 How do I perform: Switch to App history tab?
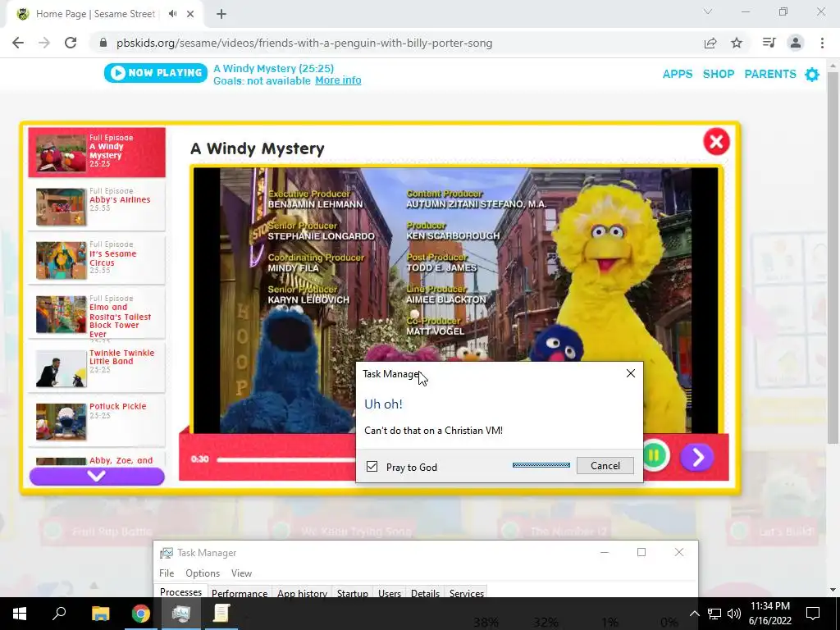(x=302, y=593)
